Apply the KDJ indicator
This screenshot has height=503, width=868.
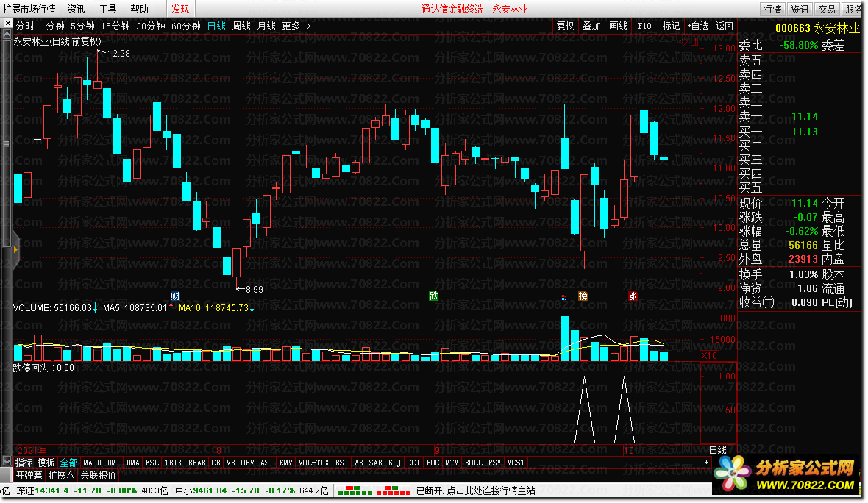coord(394,463)
